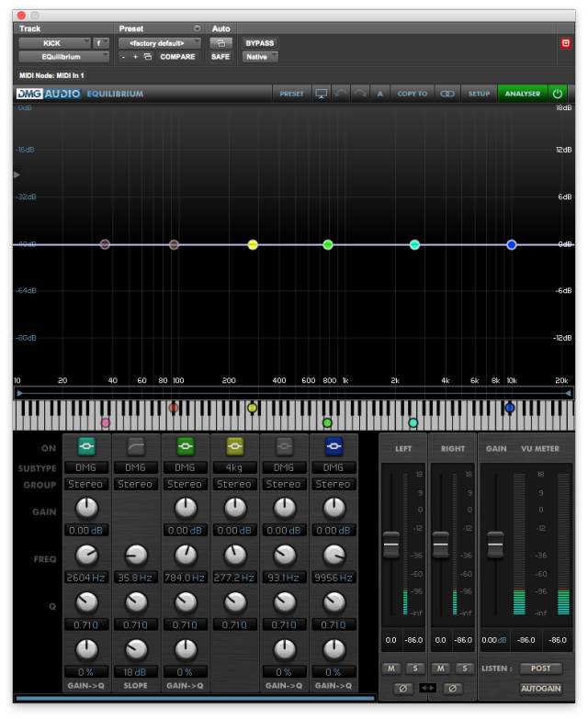Click the POST listen button
The height and width of the screenshot is (719, 588).
click(x=541, y=668)
